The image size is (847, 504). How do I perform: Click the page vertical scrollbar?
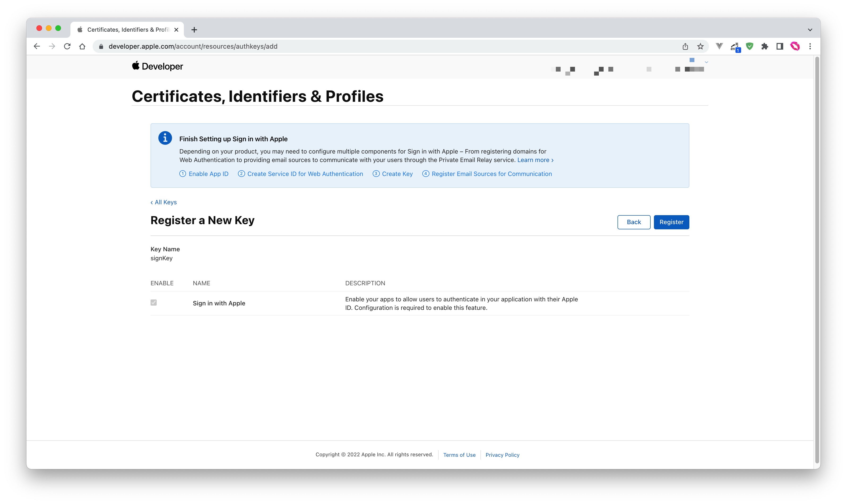point(817,238)
